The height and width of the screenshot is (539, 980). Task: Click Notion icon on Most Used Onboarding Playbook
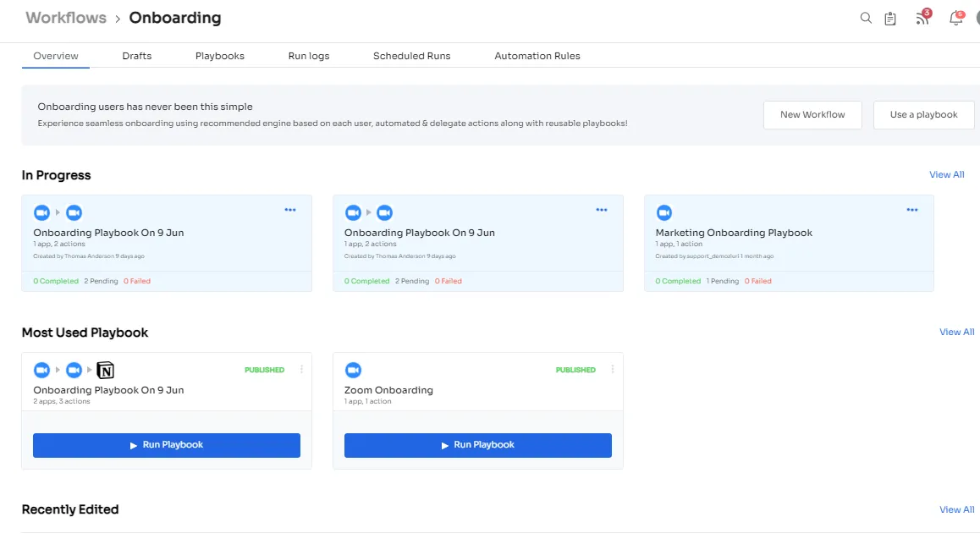[x=106, y=371]
